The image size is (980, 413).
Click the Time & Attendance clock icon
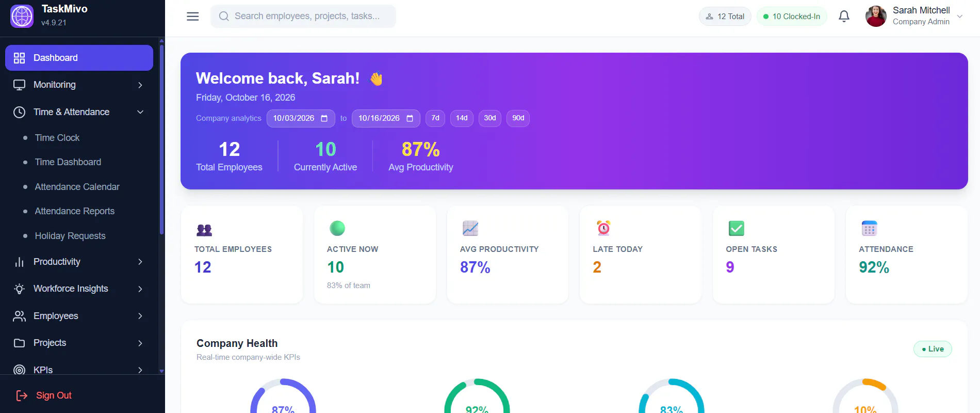point(19,112)
